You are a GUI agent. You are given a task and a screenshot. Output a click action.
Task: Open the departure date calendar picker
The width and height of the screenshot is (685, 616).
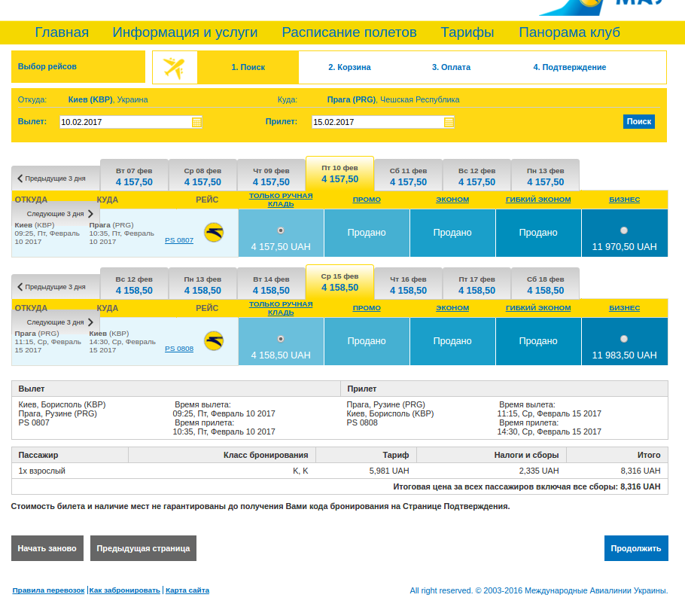pos(196,123)
